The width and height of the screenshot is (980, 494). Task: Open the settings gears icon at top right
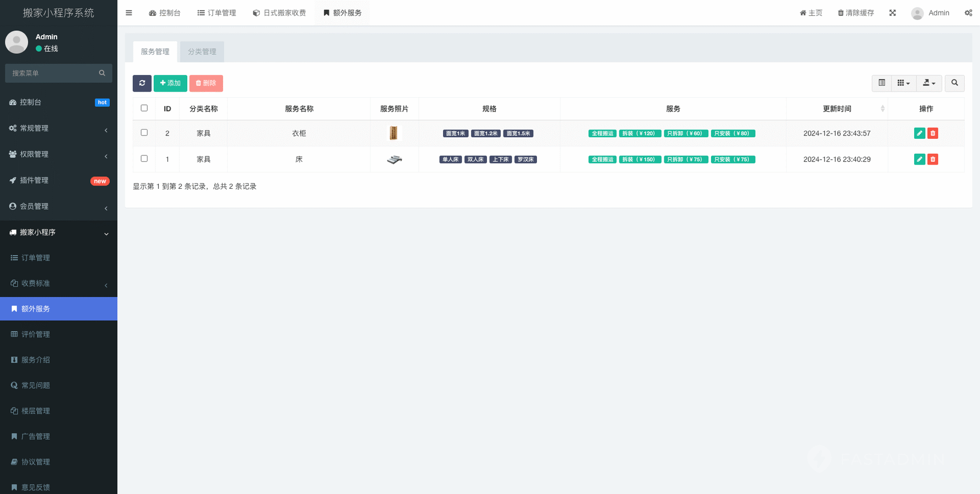coord(968,13)
